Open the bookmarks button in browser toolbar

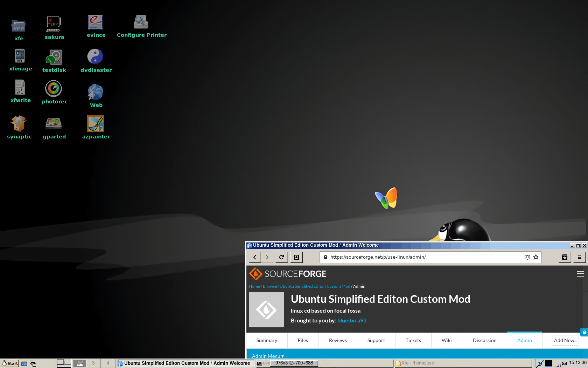tap(565, 257)
